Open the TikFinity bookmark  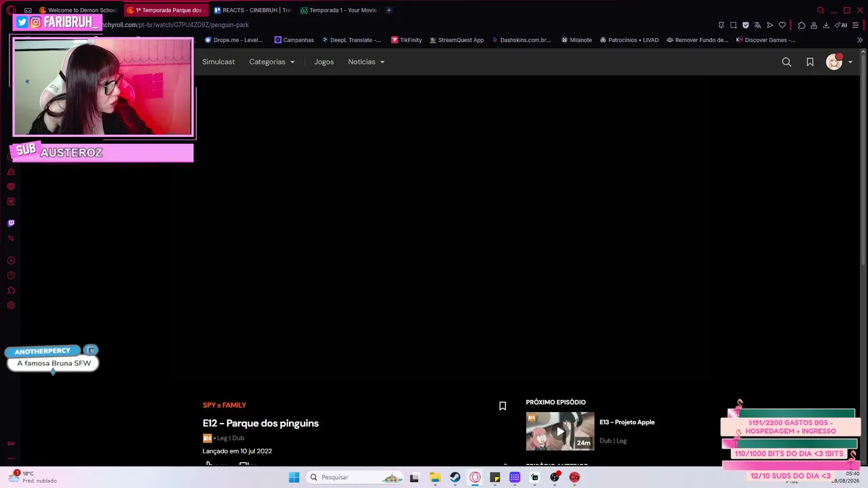(x=406, y=40)
